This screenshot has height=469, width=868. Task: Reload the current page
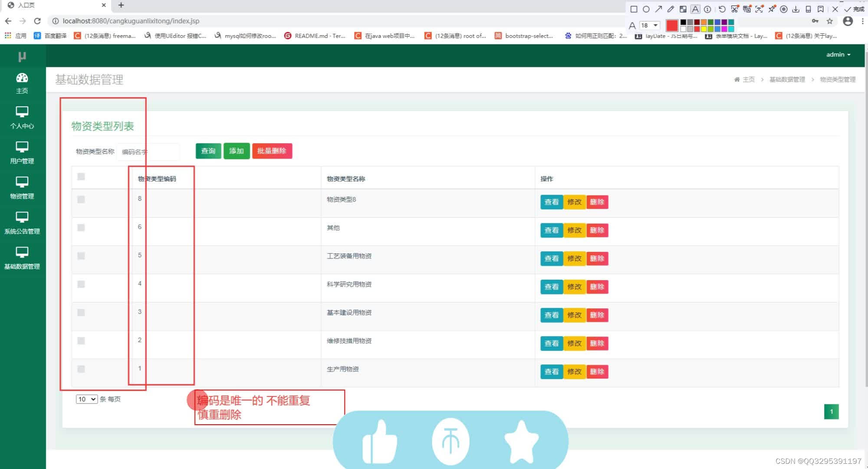point(37,21)
